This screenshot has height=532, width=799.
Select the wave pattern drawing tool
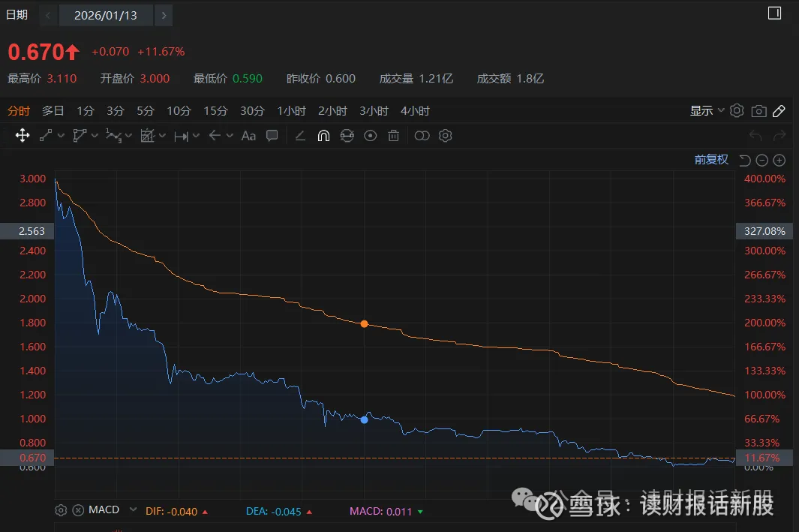113,136
